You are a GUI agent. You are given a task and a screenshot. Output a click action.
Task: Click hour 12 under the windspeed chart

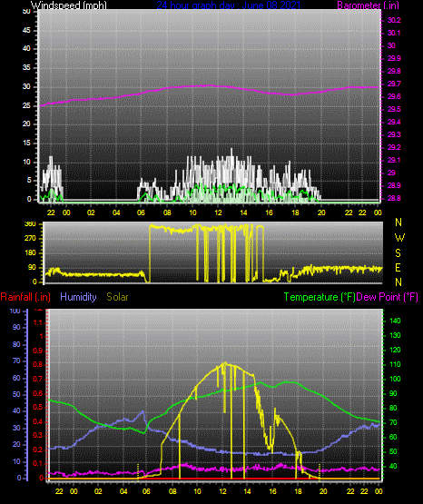click(219, 212)
